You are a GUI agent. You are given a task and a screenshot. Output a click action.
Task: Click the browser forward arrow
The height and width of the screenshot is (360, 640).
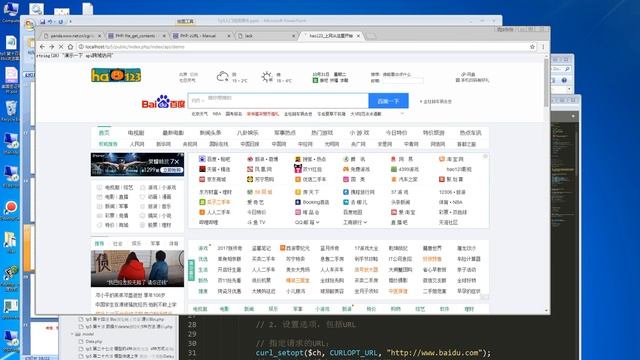[x=51, y=47]
